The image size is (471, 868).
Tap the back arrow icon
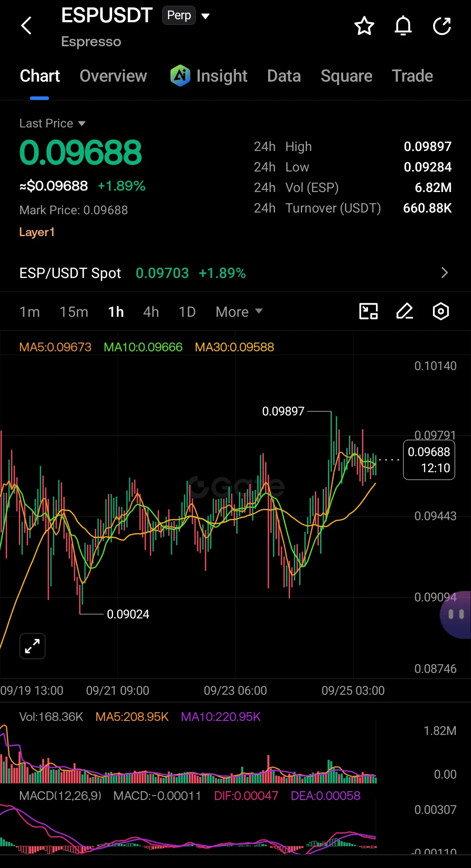point(27,25)
